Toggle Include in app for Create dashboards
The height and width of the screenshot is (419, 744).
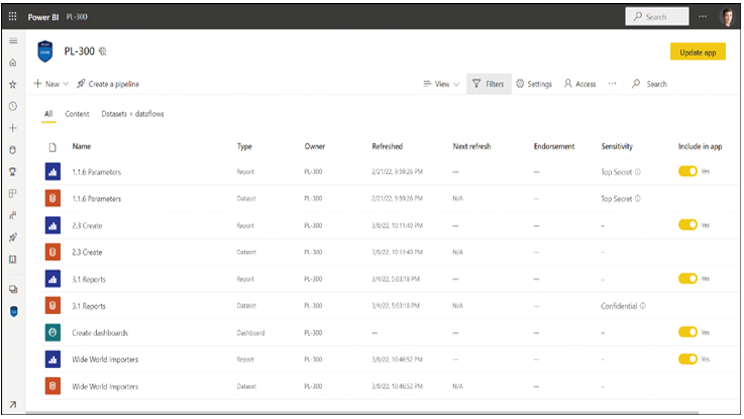[x=688, y=332]
